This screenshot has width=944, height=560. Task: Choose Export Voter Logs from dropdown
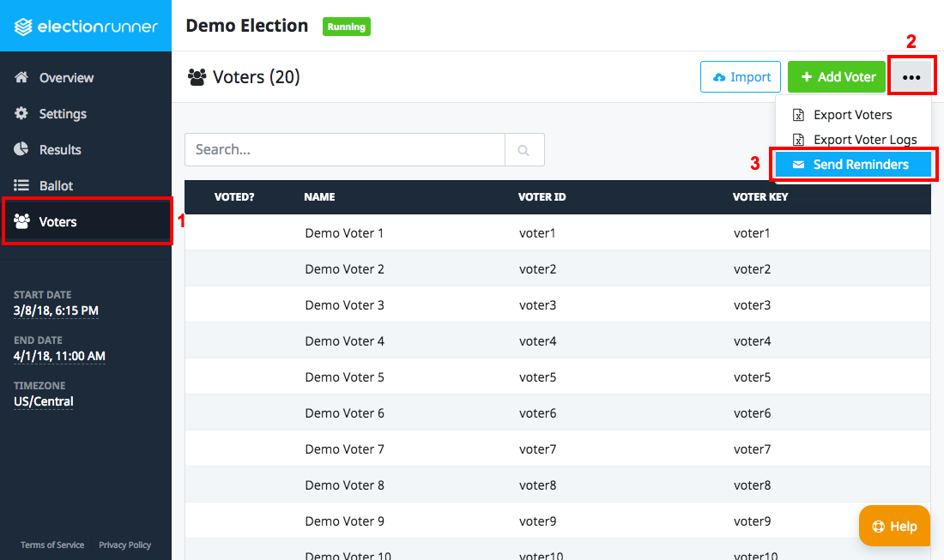click(x=853, y=140)
